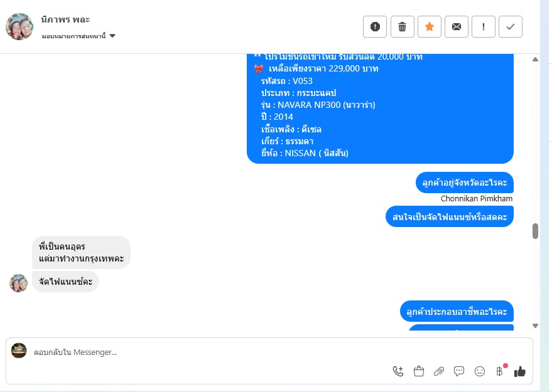Flag conversation as priority with exclamation icon
This screenshot has height=392, width=552.
tap(484, 27)
